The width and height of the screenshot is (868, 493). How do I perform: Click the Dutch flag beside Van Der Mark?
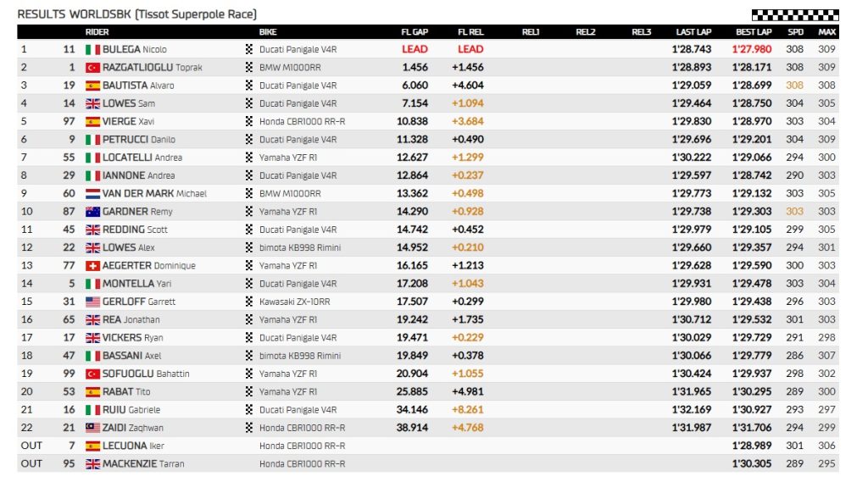(x=92, y=194)
